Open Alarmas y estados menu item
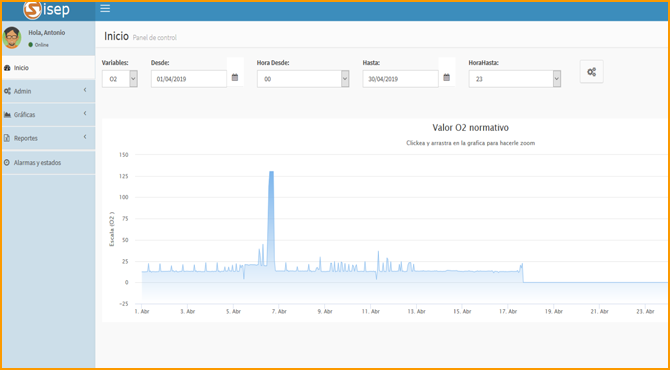Image resolution: width=670 pixels, height=370 pixels. click(x=48, y=163)
